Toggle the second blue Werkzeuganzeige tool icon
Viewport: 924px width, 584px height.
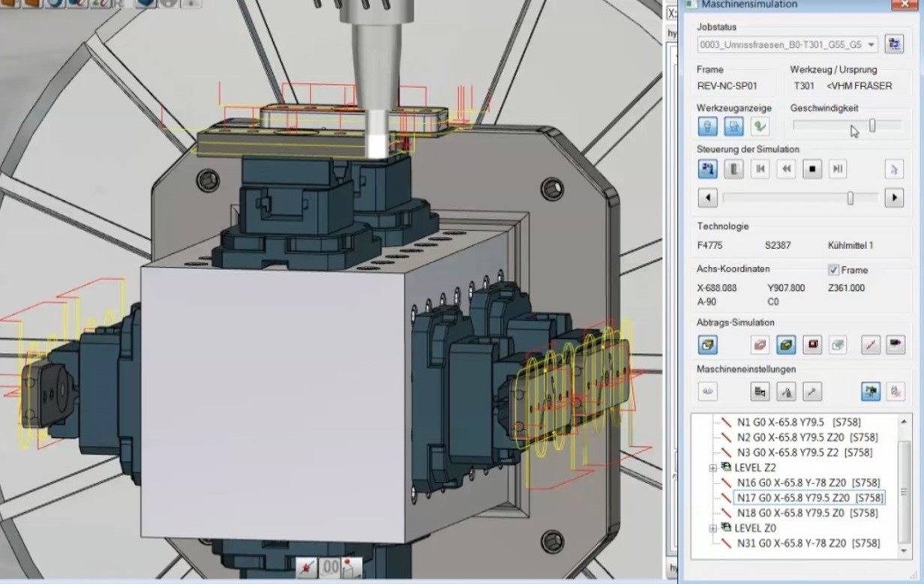[734, 127]
